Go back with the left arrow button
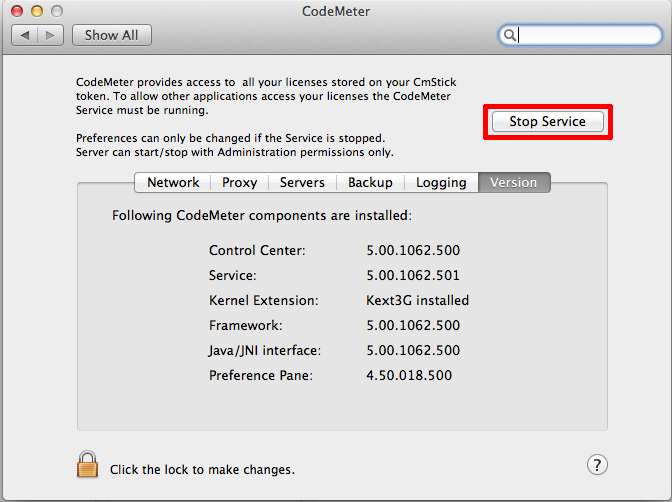 (x=25, y=35)
